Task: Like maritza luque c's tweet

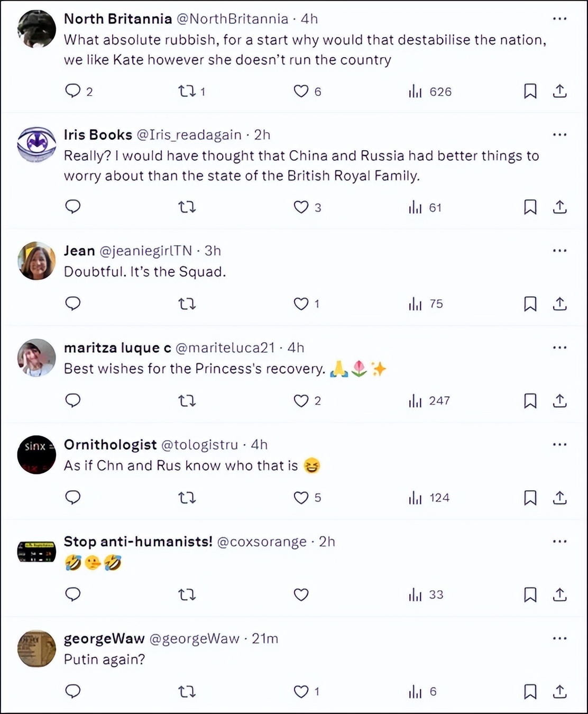Action: coord(301,401)
